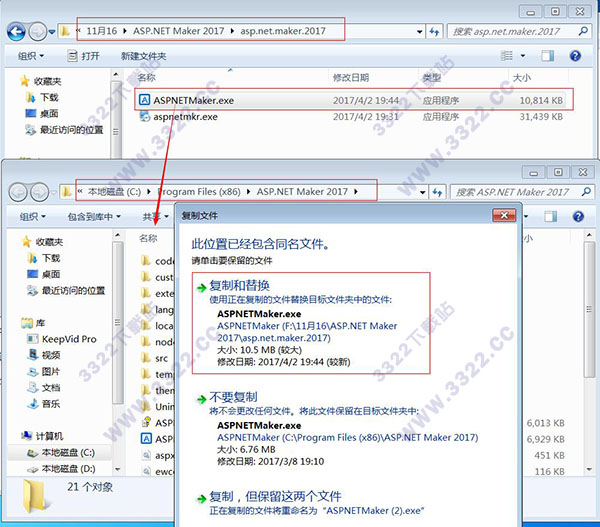Open 桌面 favorite in the top window
Image resolution: width=600 pixels, height=527 pixels.
42,114
